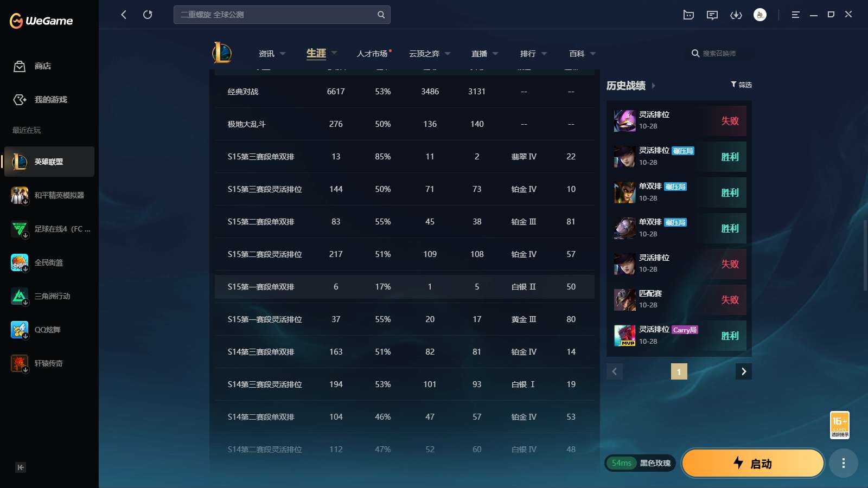The width and height of the screenshot is (868, 488).
Task: Enable summoner search via magnifier icon
Action: point(695,54)
